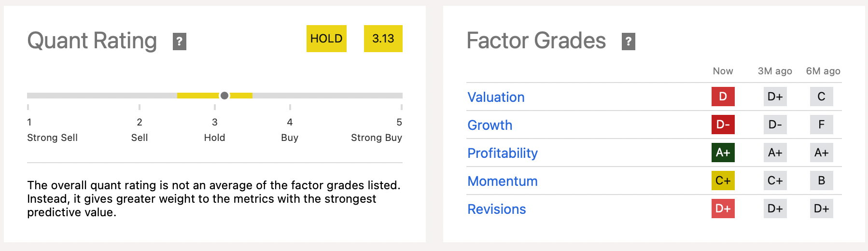Open the Growth factor link
868x251 pixels.
[x=490, y=125]
